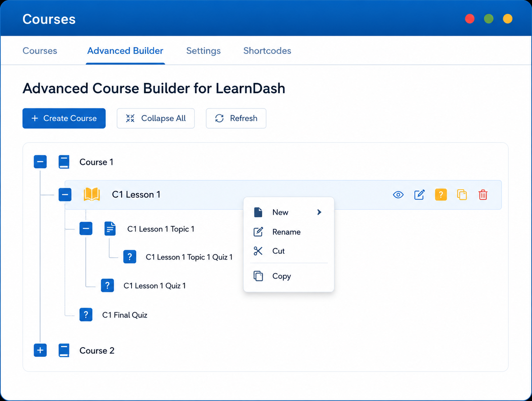Screen dimensions: 532x401
Task: Click the duplicate icon on C1 Lesson 1 row
Action: tap(462, 194)
